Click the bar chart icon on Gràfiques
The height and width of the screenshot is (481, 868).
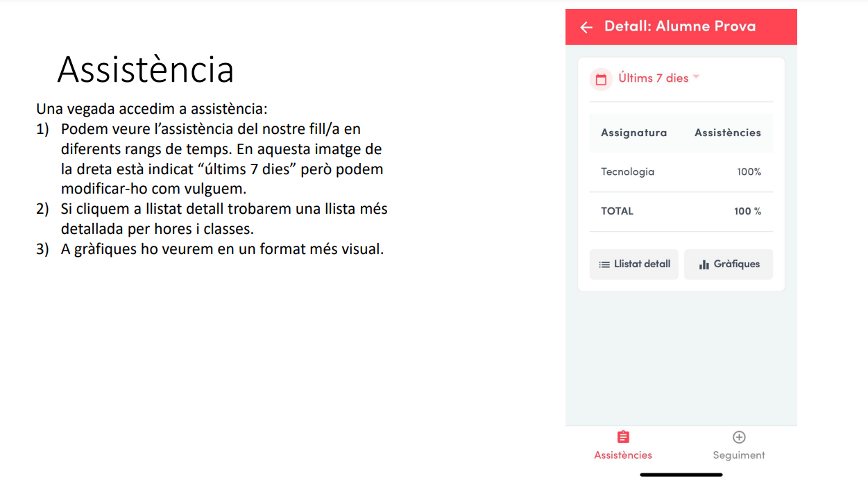704,264
